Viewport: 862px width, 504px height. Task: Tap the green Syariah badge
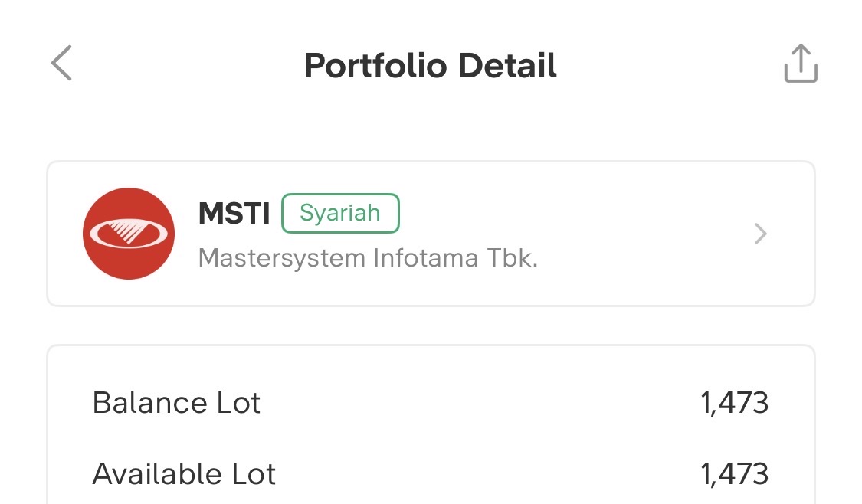point(340,213)
